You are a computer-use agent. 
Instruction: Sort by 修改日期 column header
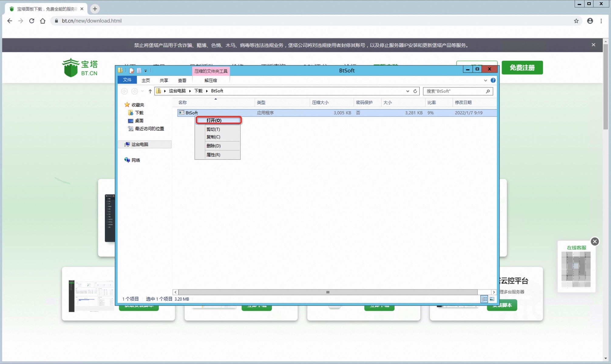click(x=475, y=103)
